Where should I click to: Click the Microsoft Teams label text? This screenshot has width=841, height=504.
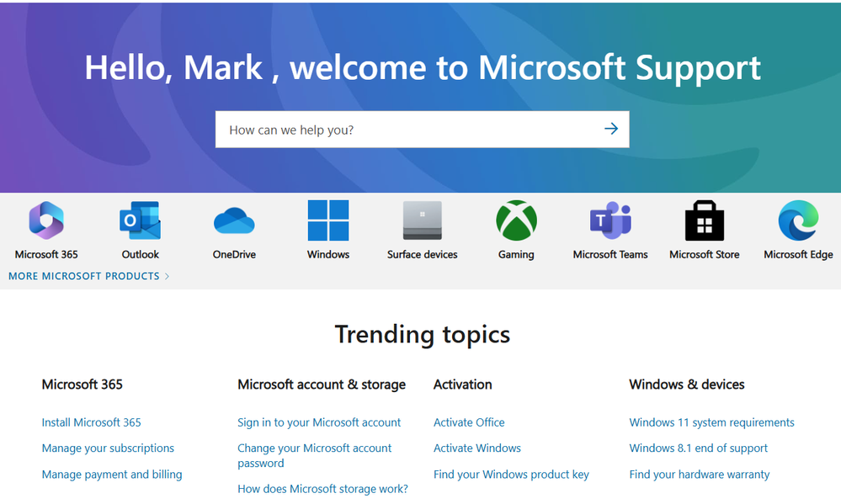coord(610,255)
